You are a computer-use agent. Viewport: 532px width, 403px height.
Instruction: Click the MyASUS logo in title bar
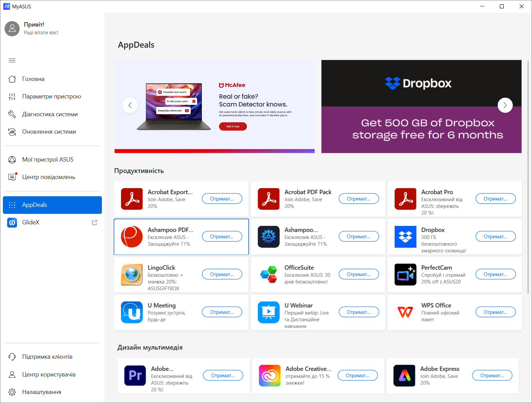(x=7, y=6)
